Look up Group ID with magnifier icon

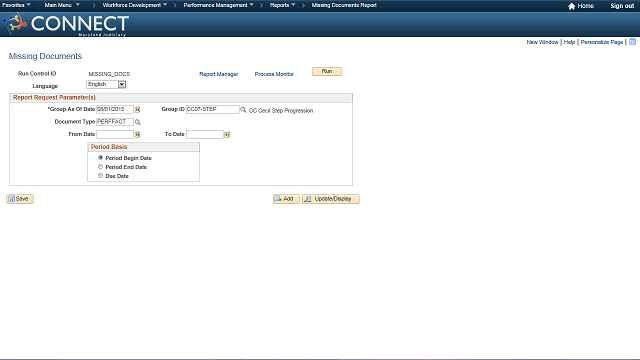[243, 109]
